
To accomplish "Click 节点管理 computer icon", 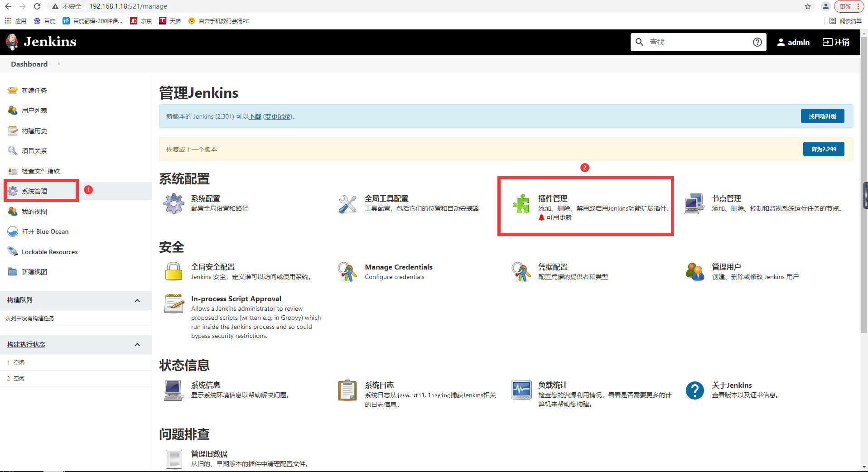I will point(694,203).
